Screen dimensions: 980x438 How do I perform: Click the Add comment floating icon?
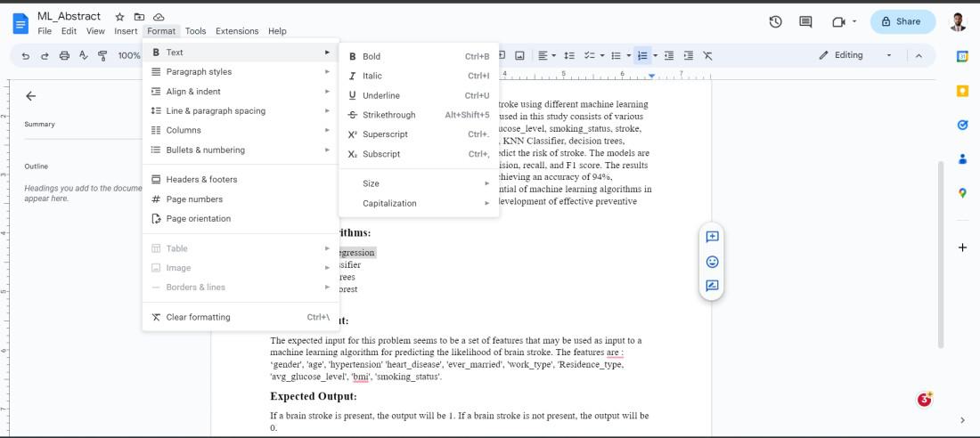tap(712, 237)
